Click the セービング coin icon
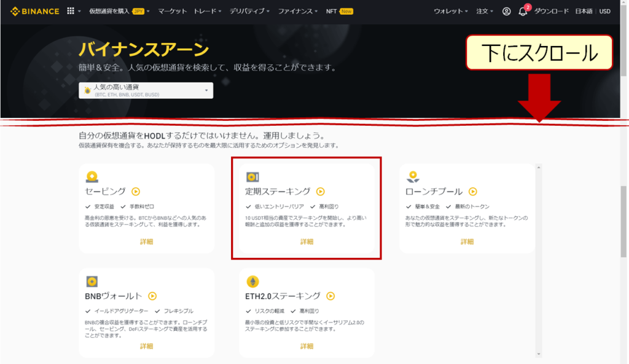The image size is (629, 364). (x=92, y=176)
